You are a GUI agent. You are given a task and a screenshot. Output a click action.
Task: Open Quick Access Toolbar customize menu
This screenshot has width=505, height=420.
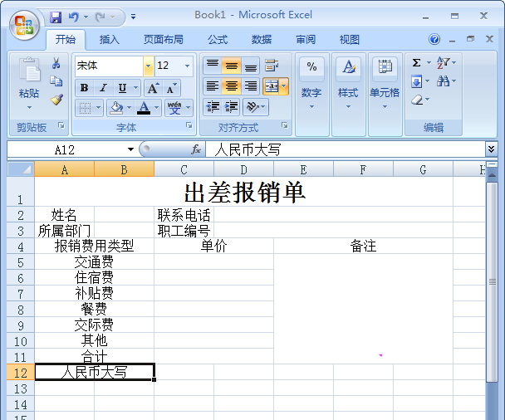pos(133,17)
